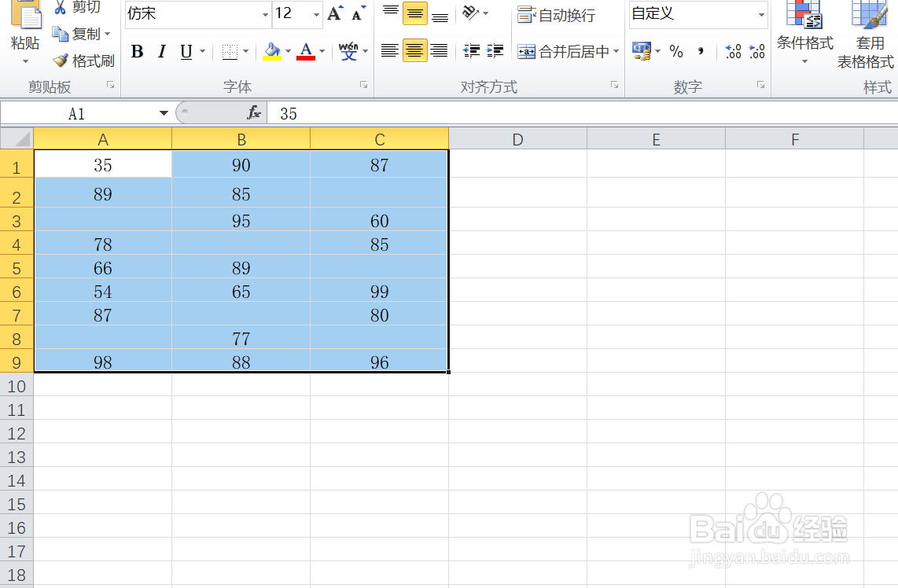Open the alignment (对齐方式) dialog launcher
Screen dimensions: 898x588
tap(614, 86)
